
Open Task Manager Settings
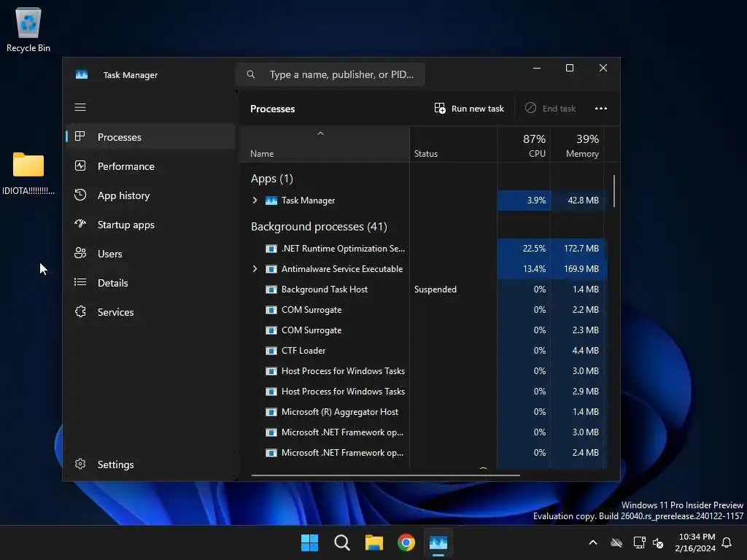(x=150, y=464)
